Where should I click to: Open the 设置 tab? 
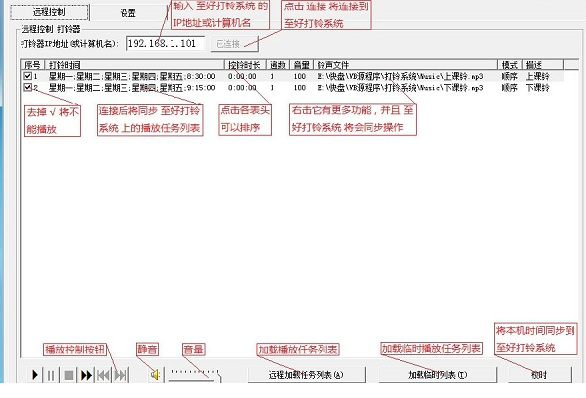click(x=128, y=13)
